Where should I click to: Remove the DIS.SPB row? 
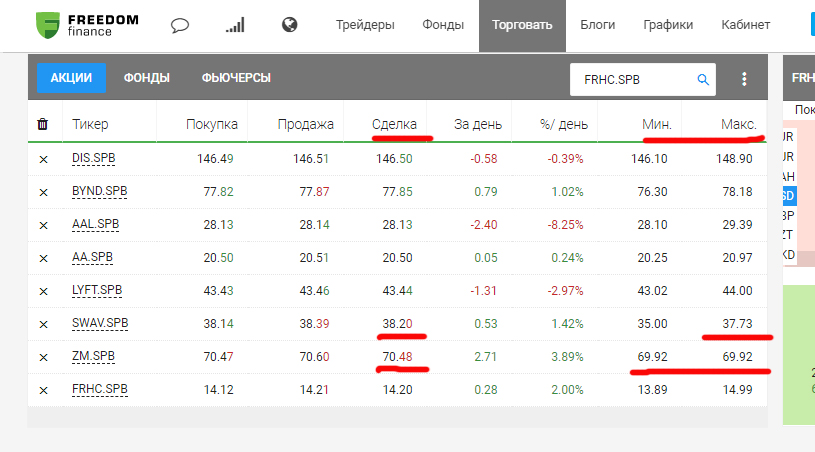44,159
